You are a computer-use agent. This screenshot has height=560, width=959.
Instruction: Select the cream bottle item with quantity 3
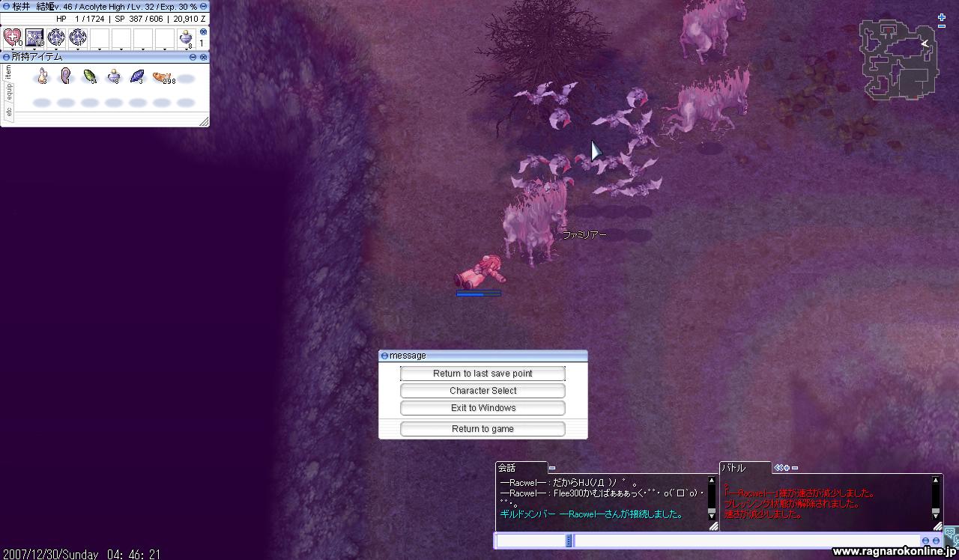coord(43,76)
